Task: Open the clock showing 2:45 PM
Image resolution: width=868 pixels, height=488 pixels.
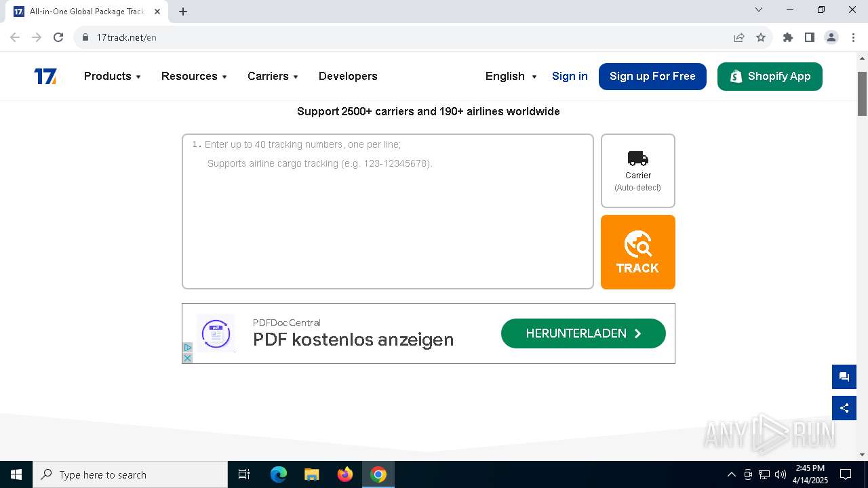Action: pos(811,474)
